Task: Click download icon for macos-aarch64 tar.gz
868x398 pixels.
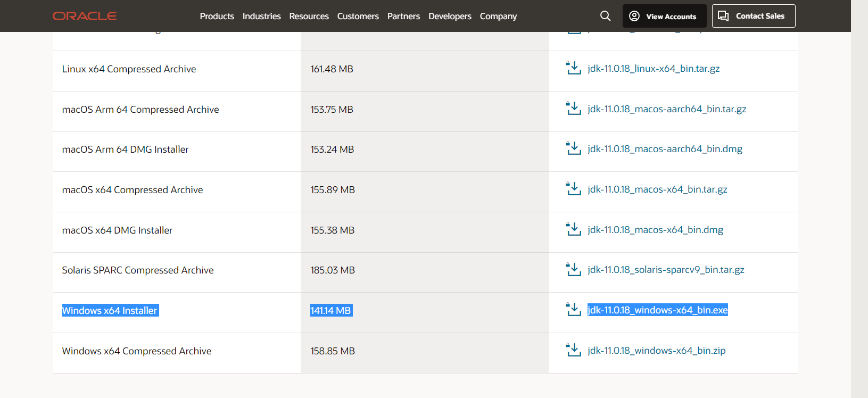Action: pos(573,109)
